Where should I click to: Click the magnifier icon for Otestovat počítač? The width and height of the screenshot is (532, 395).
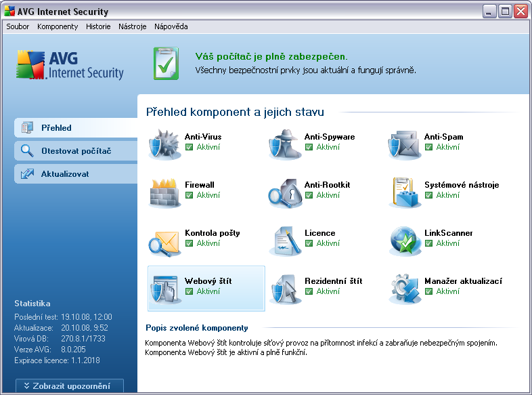[x=27, y=151]
